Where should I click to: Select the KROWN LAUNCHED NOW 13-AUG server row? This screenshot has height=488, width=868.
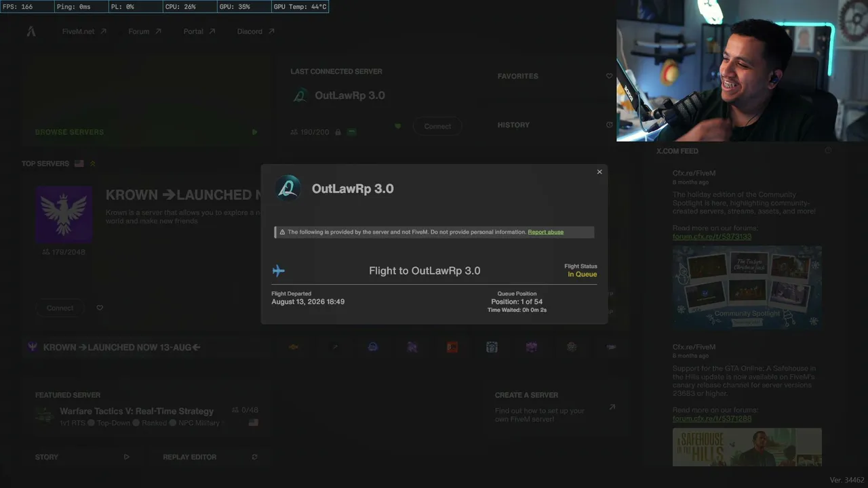(x=146, y=347)
